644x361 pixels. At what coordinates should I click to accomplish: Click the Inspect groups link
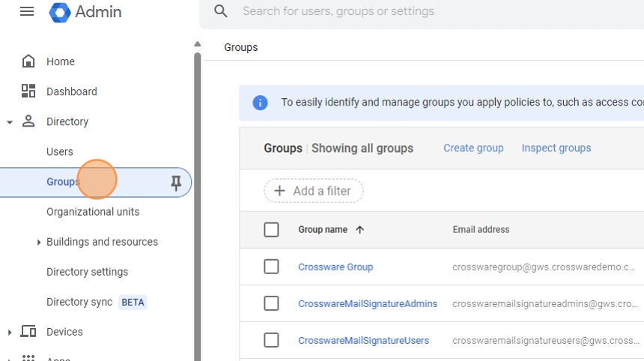pyautogui.click(x=556, y=148)
